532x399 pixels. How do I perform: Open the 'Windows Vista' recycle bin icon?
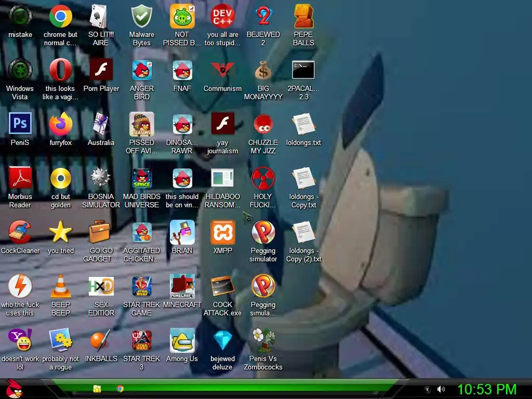(x=20, y=70)
